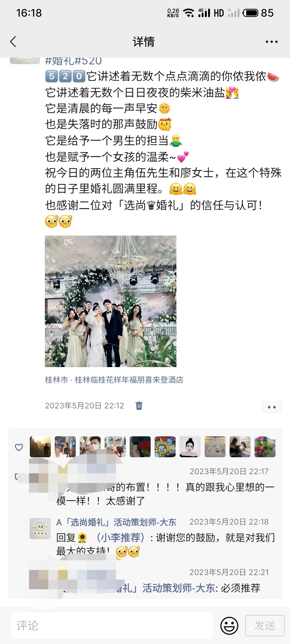Screen dimensions: 290x644
Task: Open the red roses liker avatar
Action: [140, 447]
